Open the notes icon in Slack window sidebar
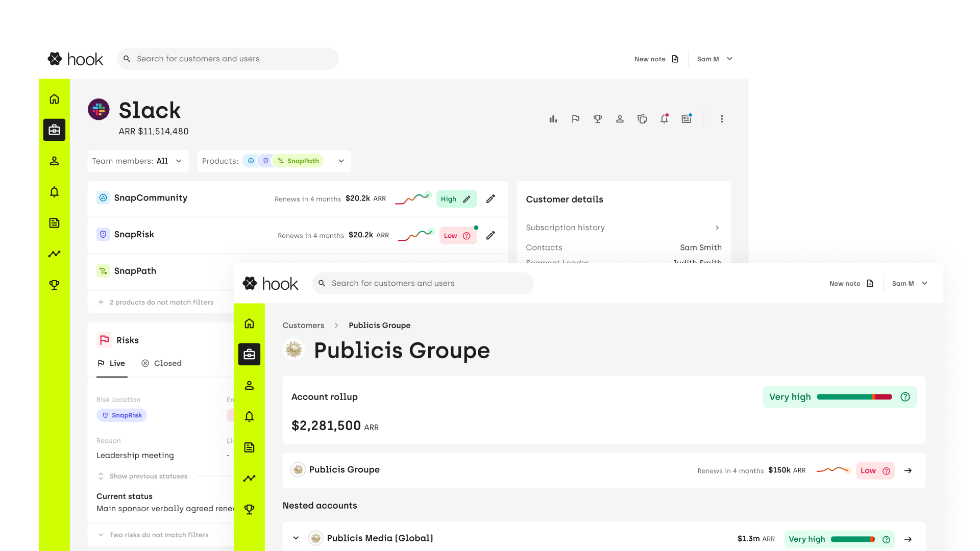Viewport: 980px width, 551px height. [x=54, y=223]
